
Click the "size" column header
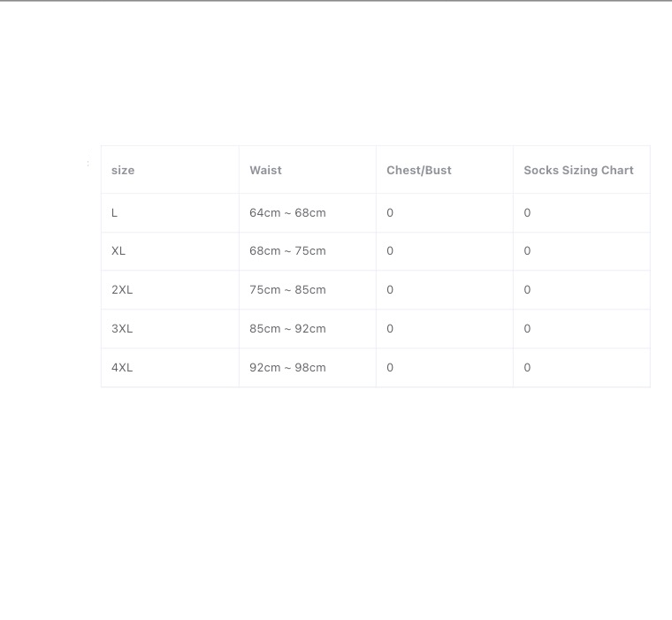tap(123, 170)
